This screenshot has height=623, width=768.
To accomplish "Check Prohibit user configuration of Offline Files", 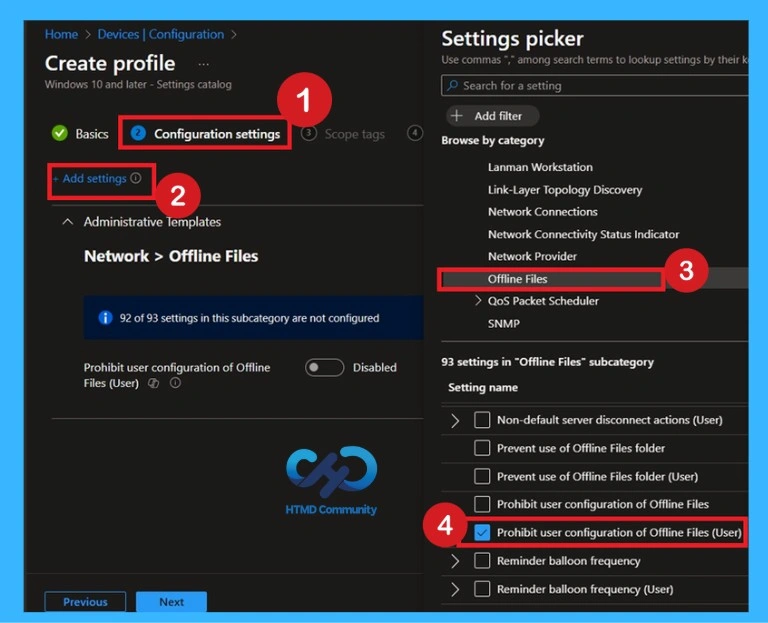I will (x=482, y=504).
